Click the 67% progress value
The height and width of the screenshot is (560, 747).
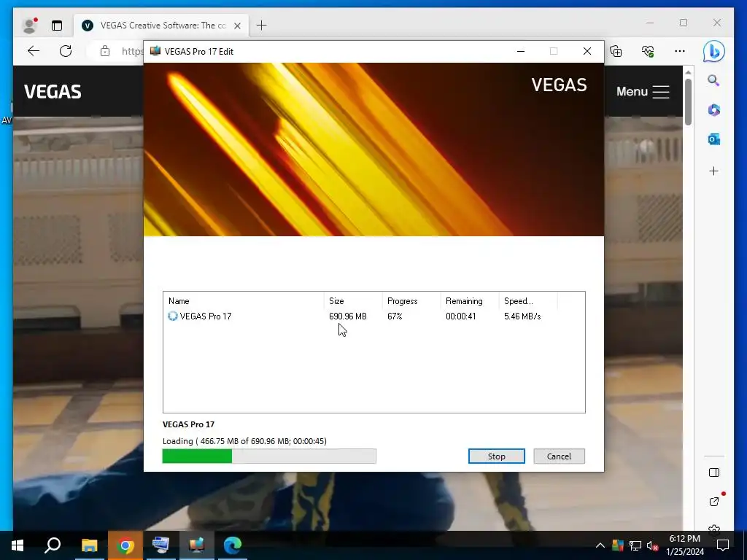pos(395,316)
